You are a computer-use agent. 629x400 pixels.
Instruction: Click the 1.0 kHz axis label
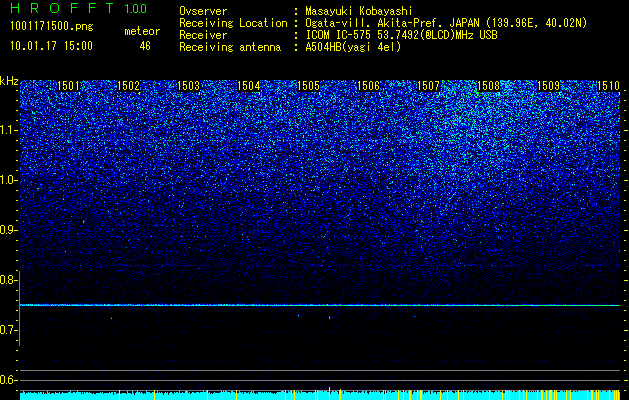pyautogui.click(x=9, y=181)
